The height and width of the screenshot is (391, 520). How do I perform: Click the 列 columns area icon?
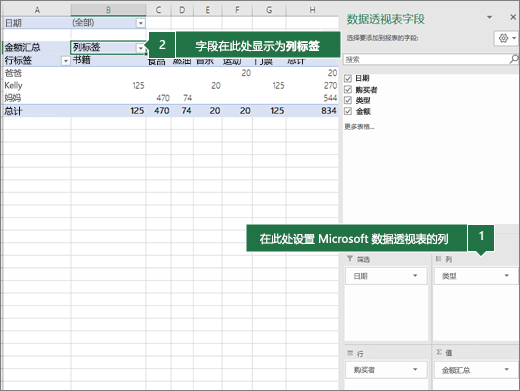tap(439, 259)
